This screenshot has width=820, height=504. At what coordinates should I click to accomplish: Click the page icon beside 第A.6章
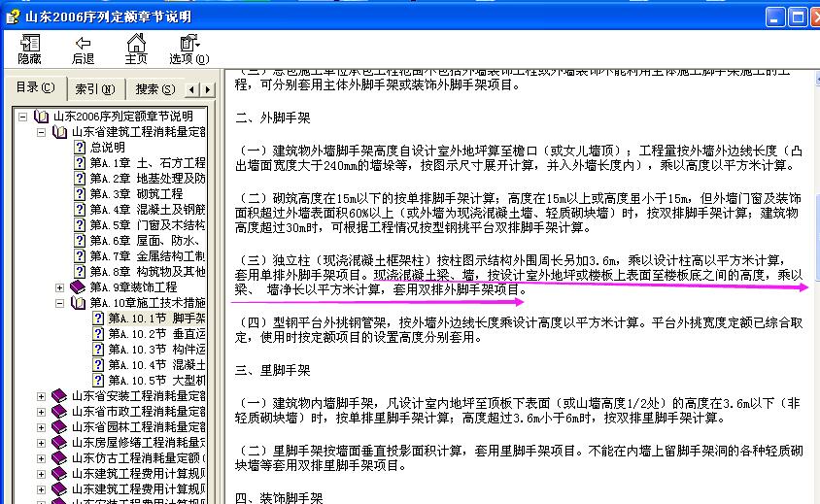click(x=80, y=241)
